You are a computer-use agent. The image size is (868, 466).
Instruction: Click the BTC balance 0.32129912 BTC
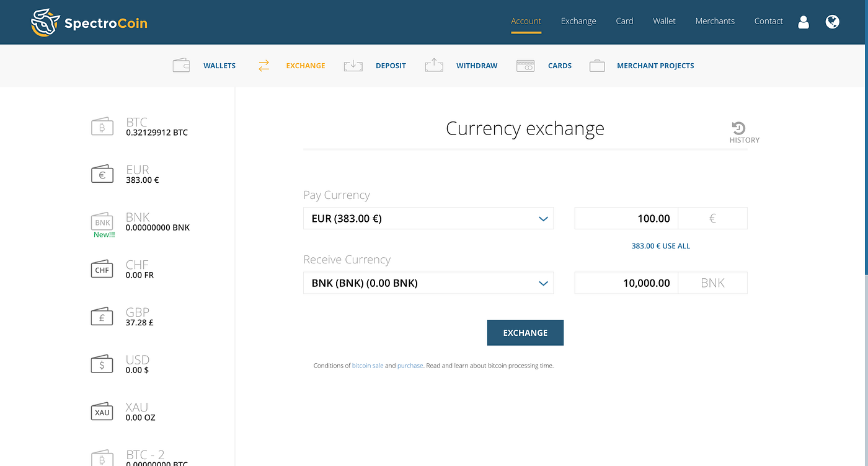tap(157, 133)
